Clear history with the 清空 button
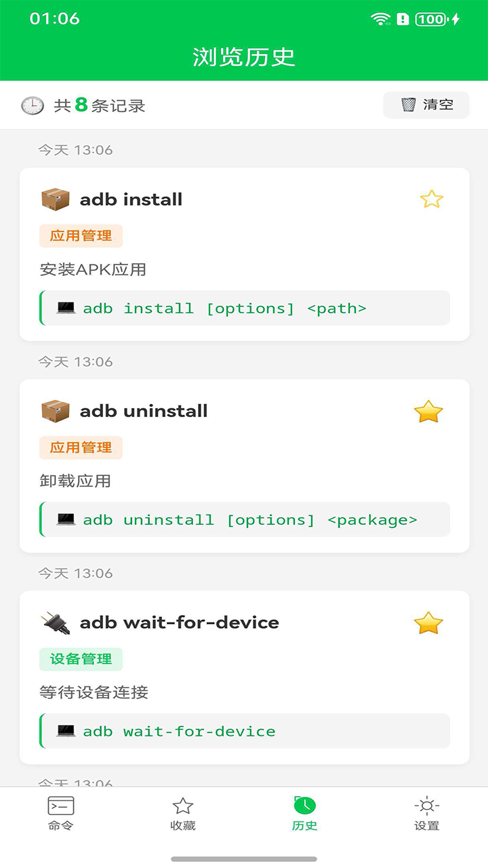Viewport: 488px width, 868px height. tap(426, 105)
